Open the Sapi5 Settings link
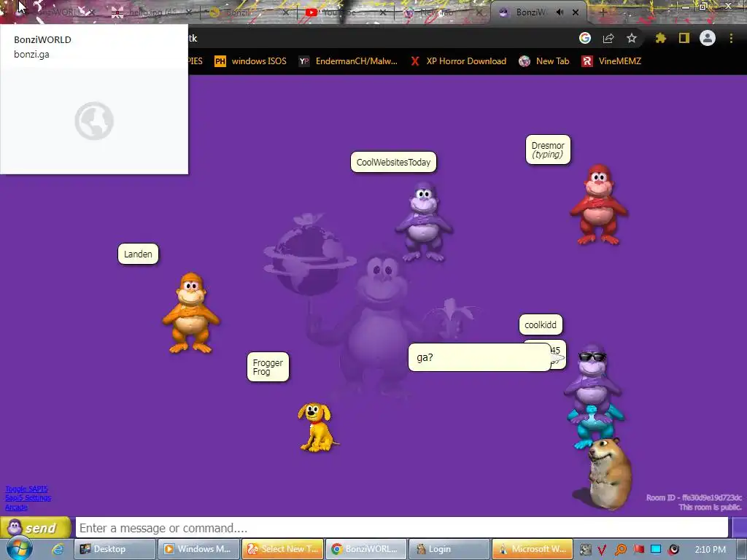 point(28,498)
